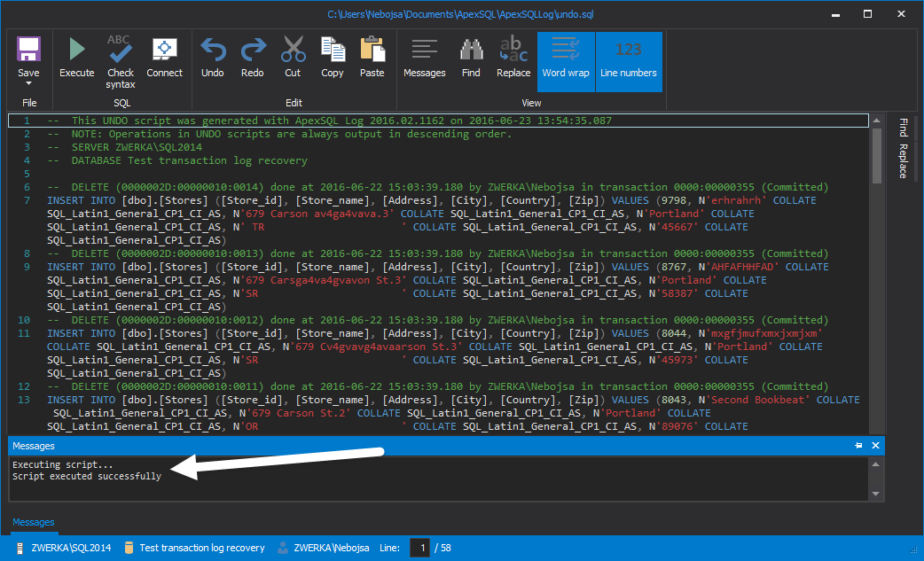Open the Find tool with binoculars
Image resolution: width=924 pixels, height=561 pixels.
pyautogui.click(x=471, y=57)
